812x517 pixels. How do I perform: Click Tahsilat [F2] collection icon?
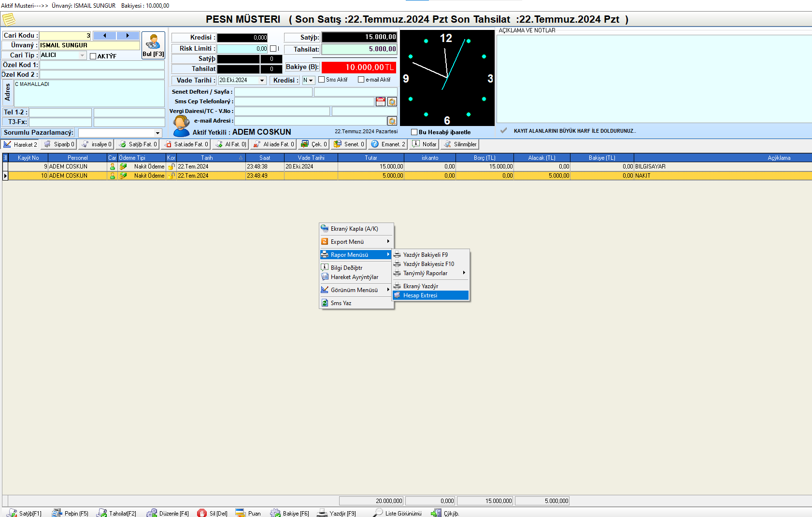pyautogui.click(x=102, y=513)
